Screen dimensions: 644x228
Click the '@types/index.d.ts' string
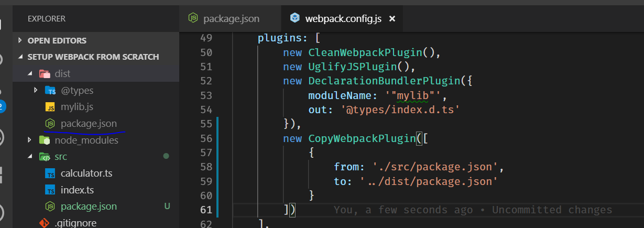[x=400, y=110]
